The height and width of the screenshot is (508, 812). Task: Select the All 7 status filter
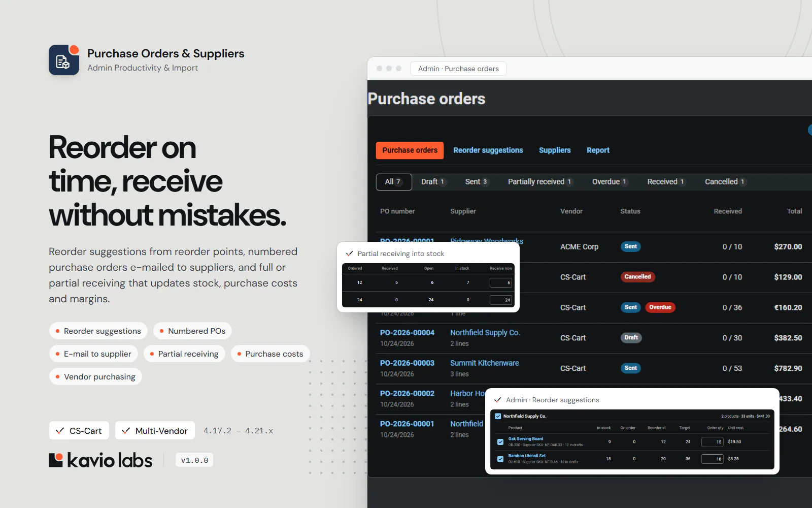[x=393, y=182]
